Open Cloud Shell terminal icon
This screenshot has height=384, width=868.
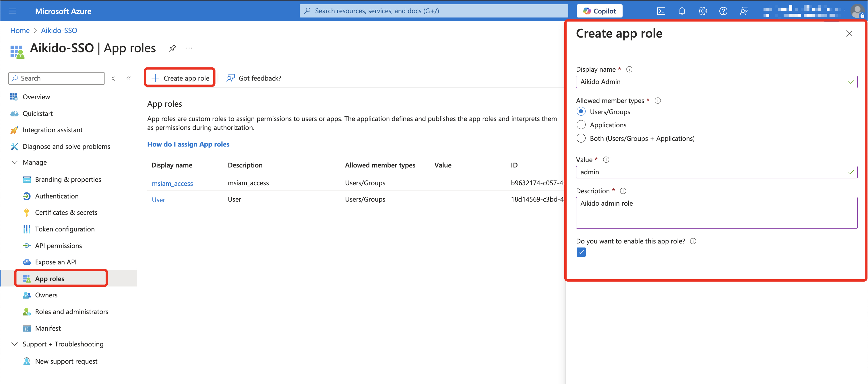661,11
